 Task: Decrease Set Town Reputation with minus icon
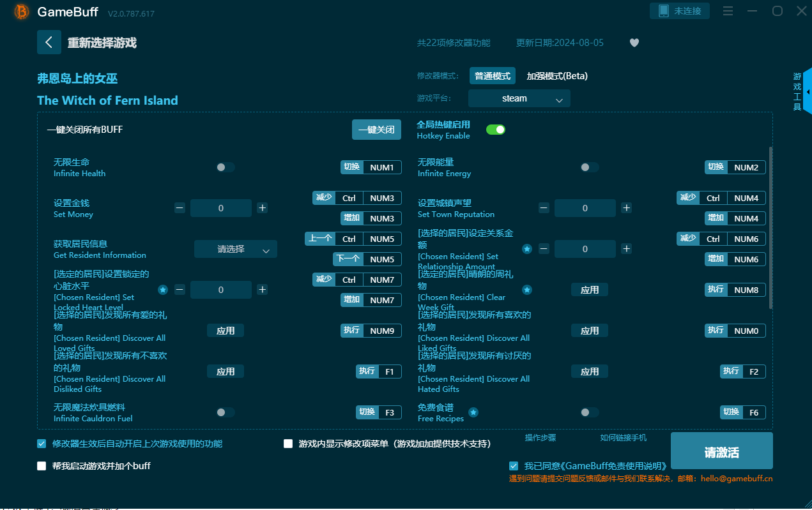[544, 208]
